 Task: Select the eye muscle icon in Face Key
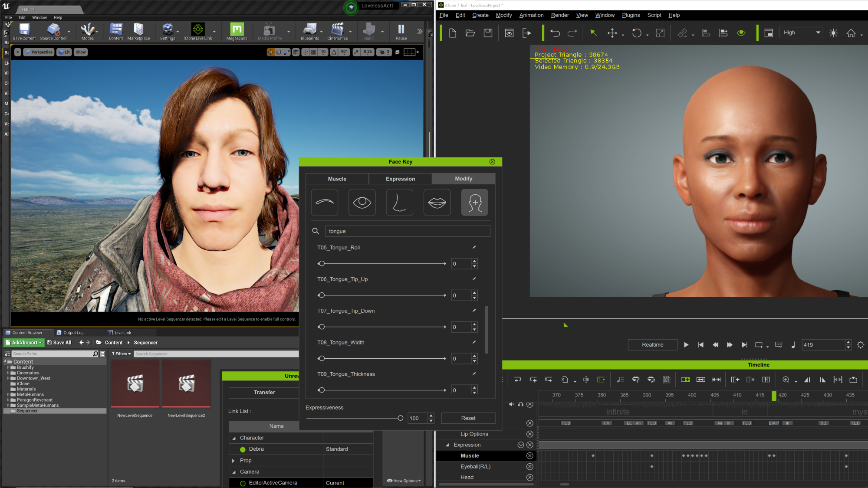pyautogui.click(x=362, y=203)
